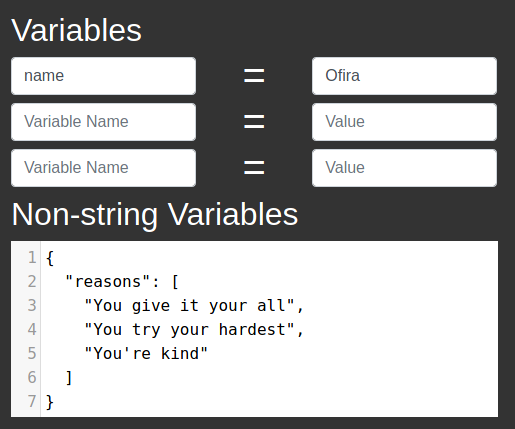Viewport: 515px width, 429px height.
Task: Click the equals sign in the second variable row
Action: point(254,122)
